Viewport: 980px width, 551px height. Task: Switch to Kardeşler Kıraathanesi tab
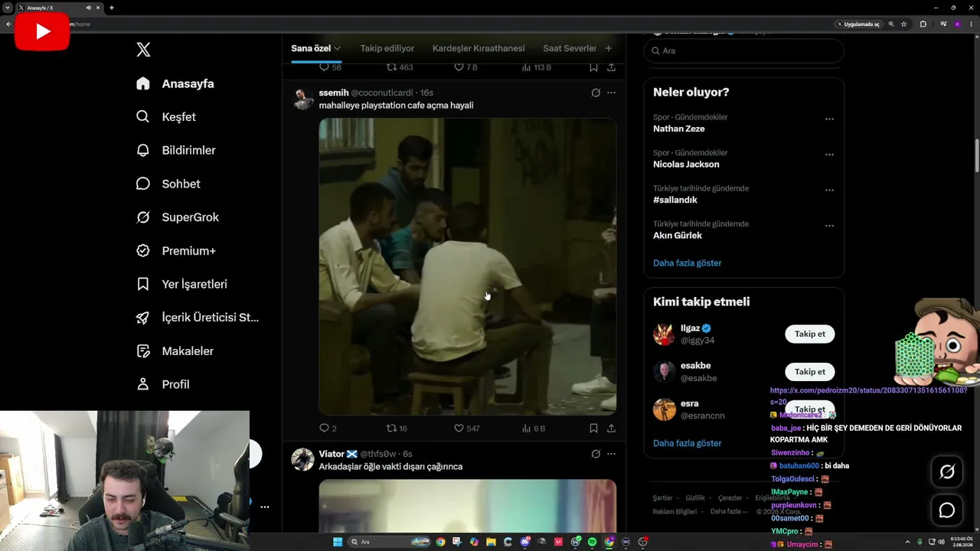tap(479, 48)
